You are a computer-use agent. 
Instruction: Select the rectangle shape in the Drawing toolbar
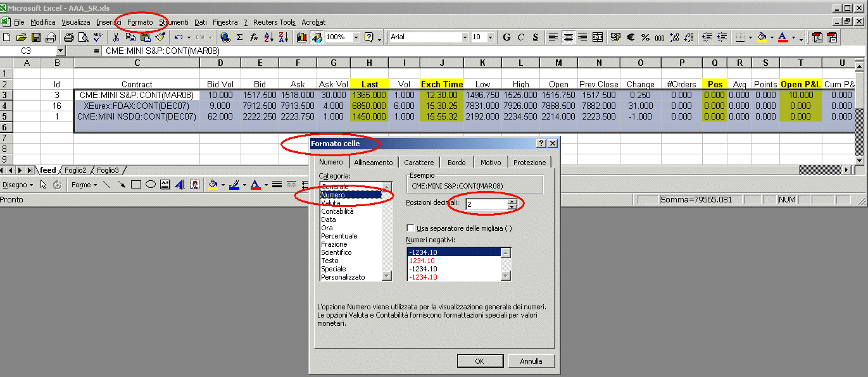click(135, 185)
